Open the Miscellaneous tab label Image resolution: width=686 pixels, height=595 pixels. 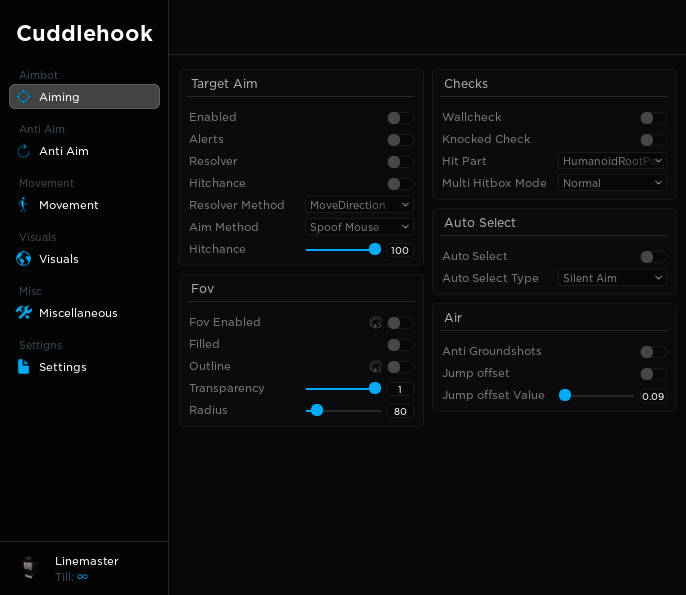(x=78, y=313)
